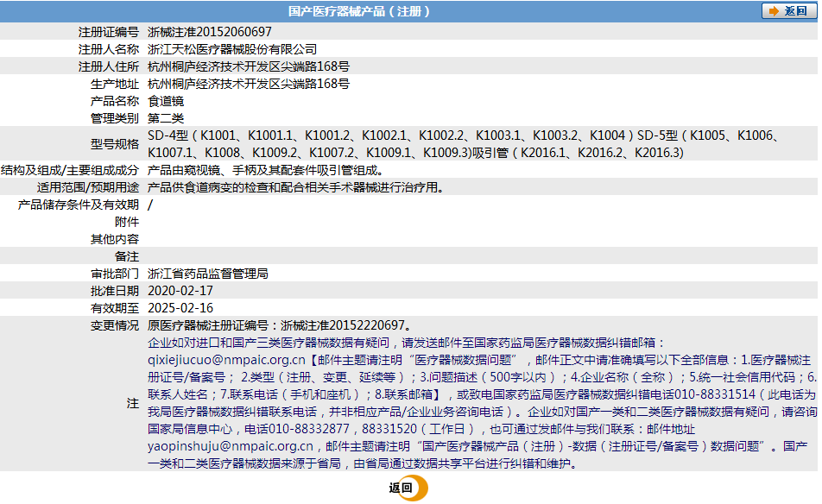Select the 其他内容 label
This screenshot has height=504, width=822.
(x=115, y=239)
